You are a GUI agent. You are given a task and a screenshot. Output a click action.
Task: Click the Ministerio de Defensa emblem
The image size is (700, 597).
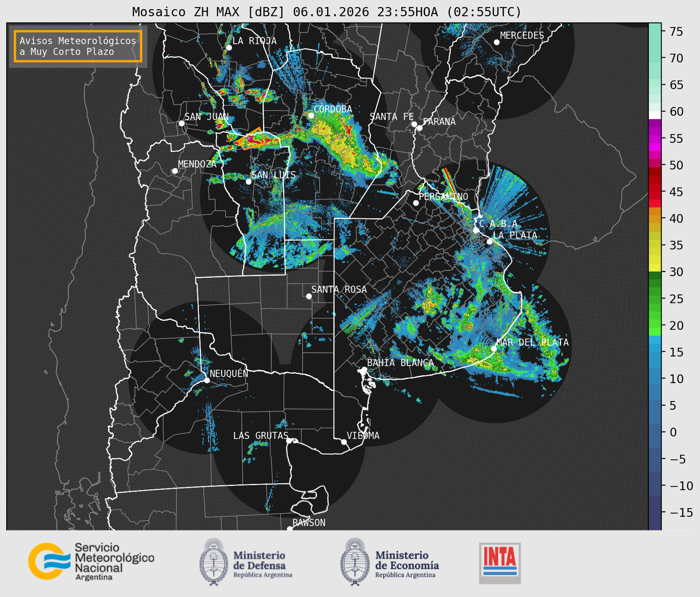[213, 562]
